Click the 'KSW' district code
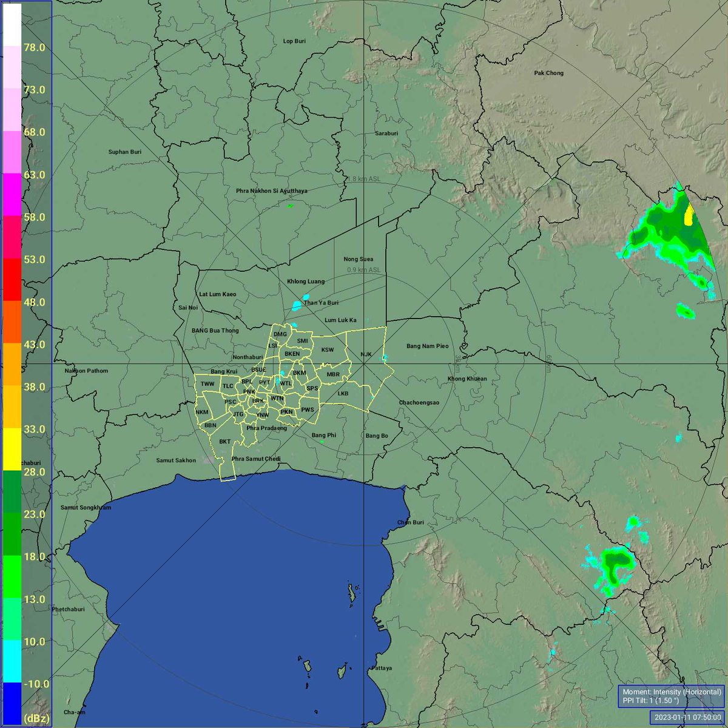 click(x=328, y=350)
